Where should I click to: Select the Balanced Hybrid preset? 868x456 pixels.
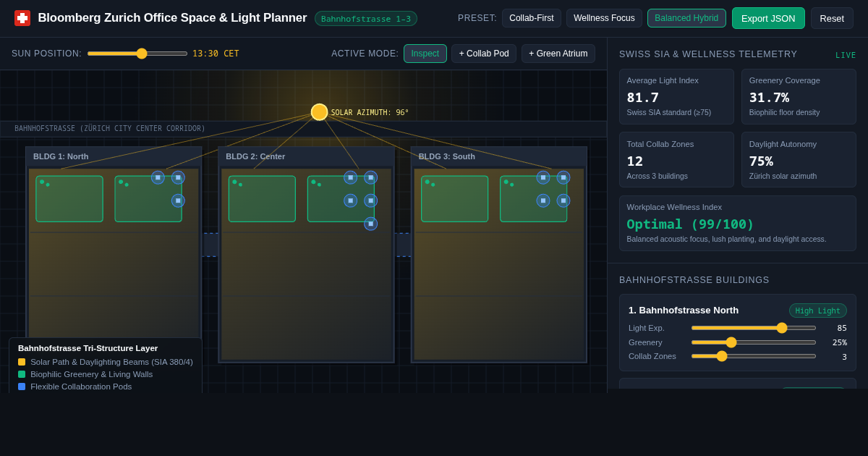tap(686, 18)
